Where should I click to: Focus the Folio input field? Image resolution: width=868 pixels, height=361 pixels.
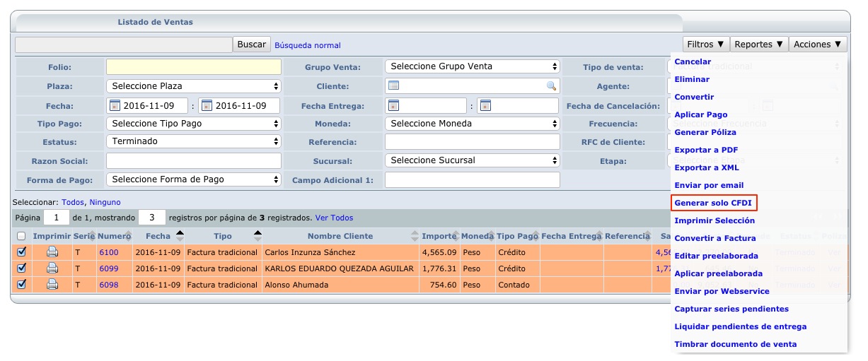(x=194, y=67)
